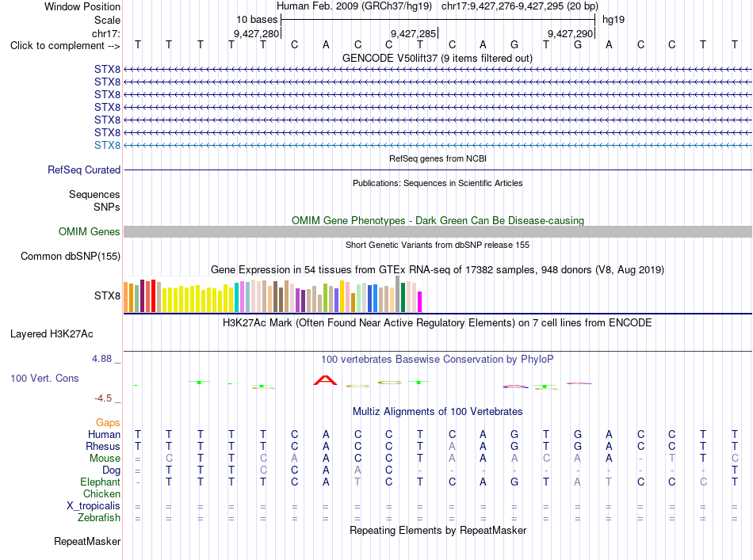This screenshot has width=753, height=560.
Task: Click the 'hg19' assembly label on scale
Action: [x=613, y=20]
